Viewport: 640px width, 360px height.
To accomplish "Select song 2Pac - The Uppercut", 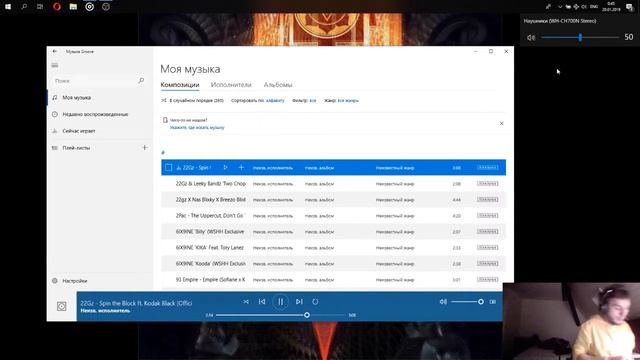I will (333, 216).
